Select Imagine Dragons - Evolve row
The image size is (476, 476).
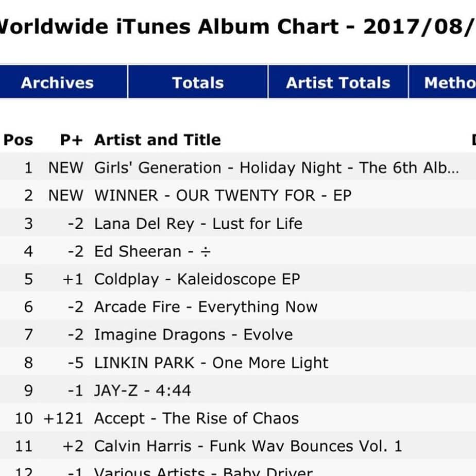[193, 335]
